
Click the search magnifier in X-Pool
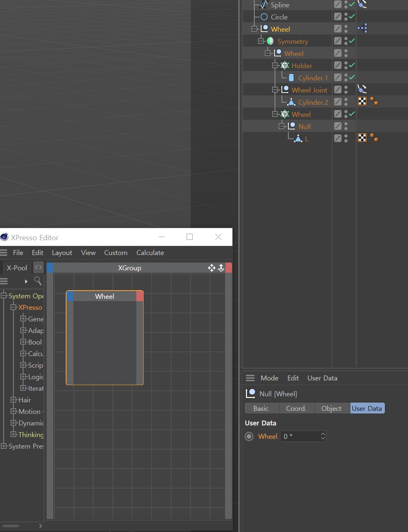click(38, 281)
